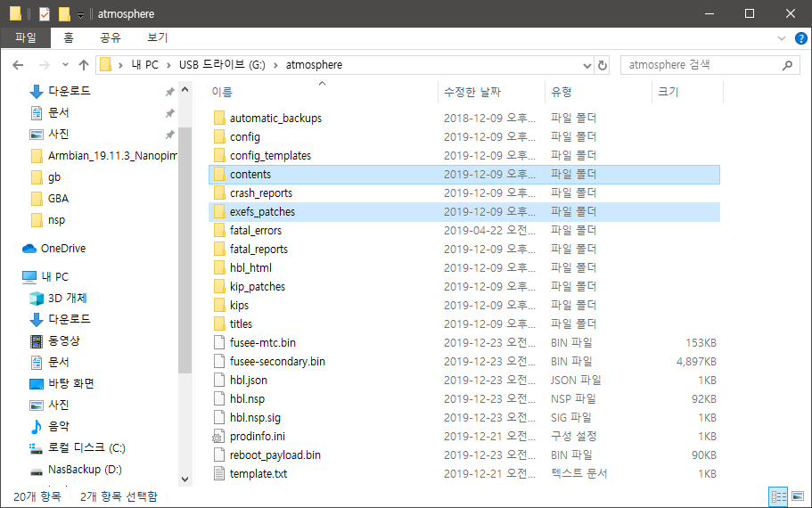812x508 pixels.
Task: Open the 홈 home ribbon tab
Action: coord(69,37)
